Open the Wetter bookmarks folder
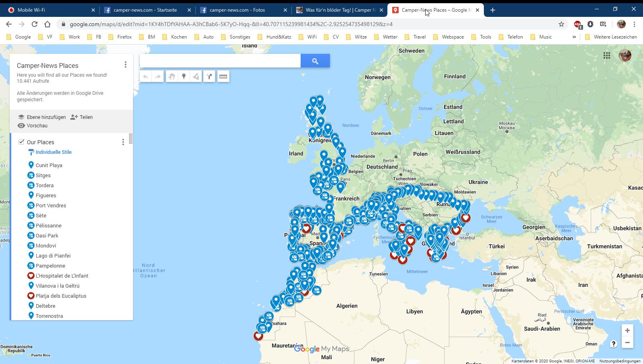 pos(386,37)
